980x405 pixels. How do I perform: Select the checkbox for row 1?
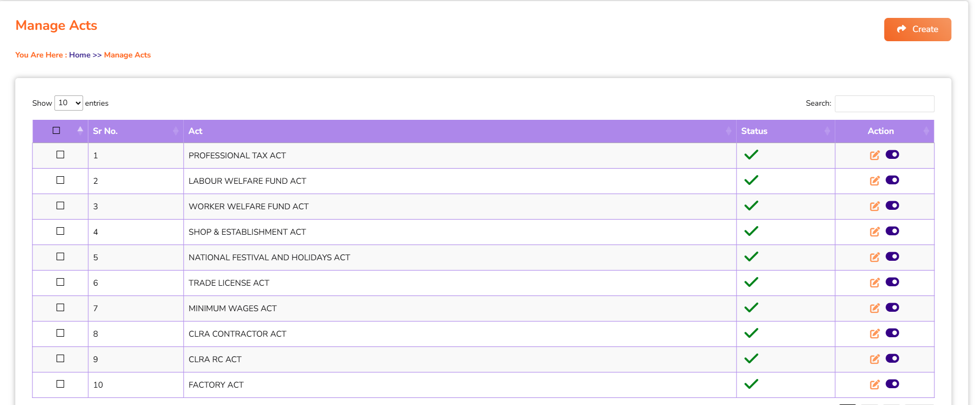point(60,155)
